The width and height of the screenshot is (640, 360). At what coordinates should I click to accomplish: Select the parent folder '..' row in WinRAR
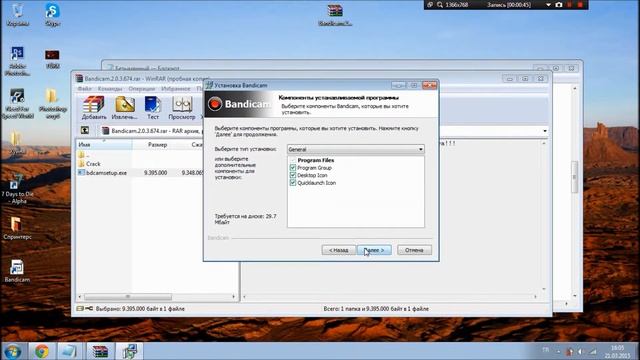coord(84,155)
